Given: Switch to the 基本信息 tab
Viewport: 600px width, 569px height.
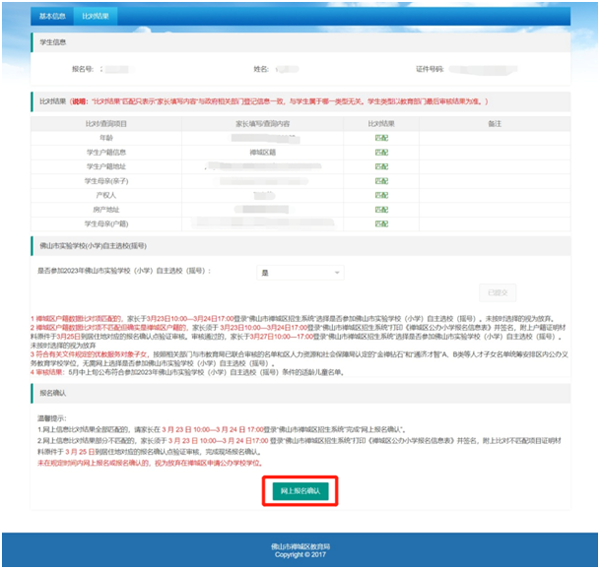Looking at the screenshot, I should (x=52, y=17).
